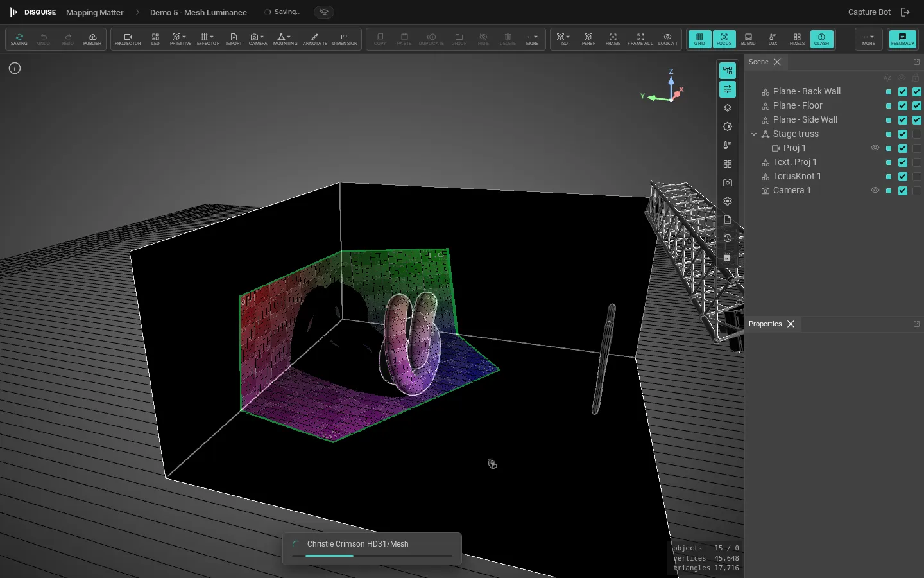Click the Christie Crimson loading progress bar
This screenshot has width=924, height=578.
(372, 556)
